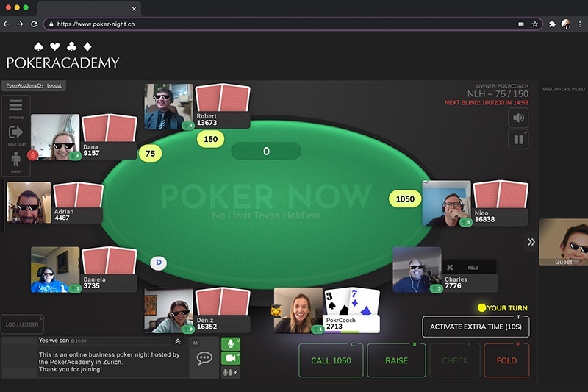Pause the game with the pause icon
Screen dimensions: 588x392
coord(518,140)
